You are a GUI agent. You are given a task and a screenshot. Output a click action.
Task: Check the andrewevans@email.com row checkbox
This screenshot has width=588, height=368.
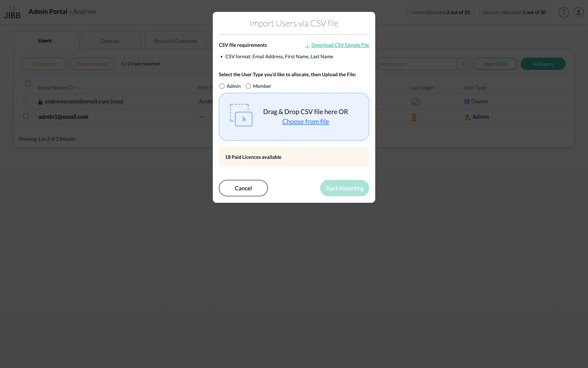(26, 101)
